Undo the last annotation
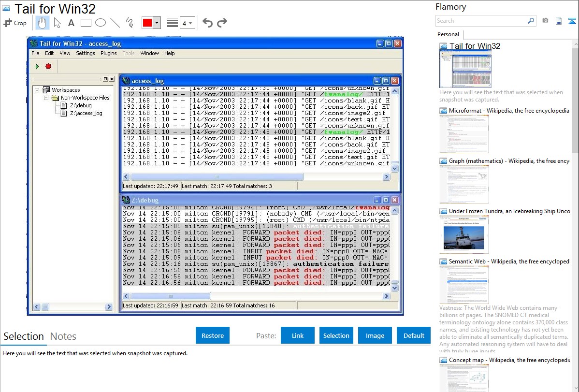This screenshot has width=579, height=392. (x=207, y=23)
